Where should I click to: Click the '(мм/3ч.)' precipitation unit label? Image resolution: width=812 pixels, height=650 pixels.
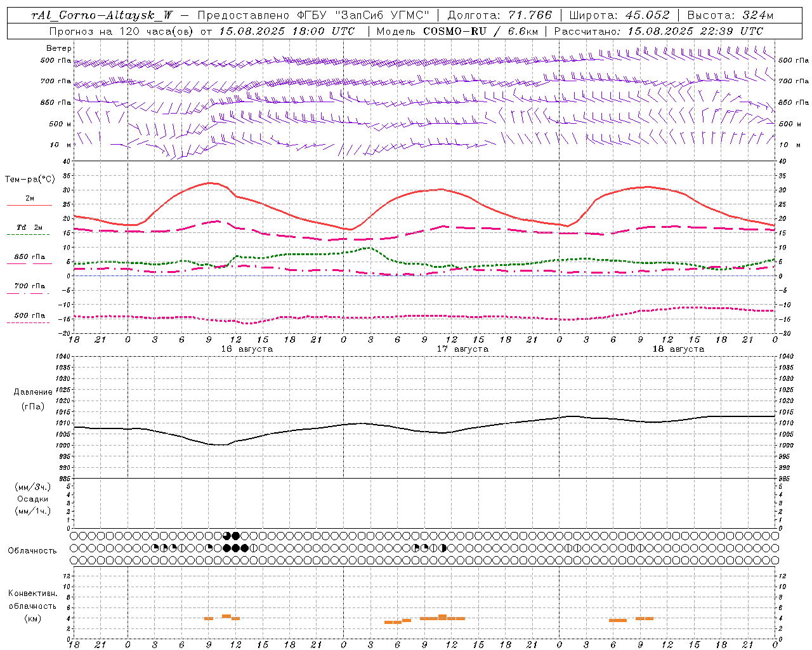[34, 487]
